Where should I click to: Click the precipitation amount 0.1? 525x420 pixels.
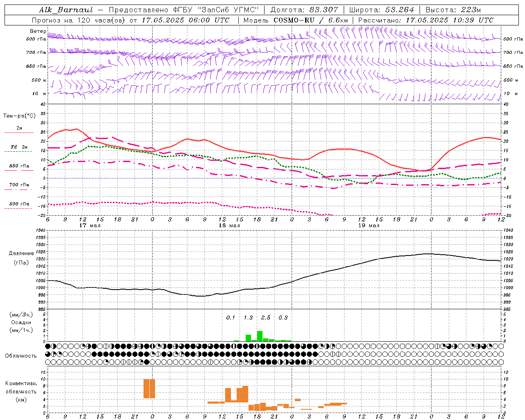(231, 318)
